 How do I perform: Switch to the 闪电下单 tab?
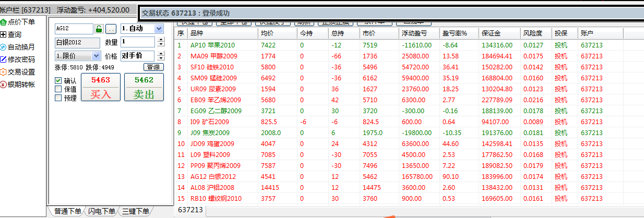[101, 211]
